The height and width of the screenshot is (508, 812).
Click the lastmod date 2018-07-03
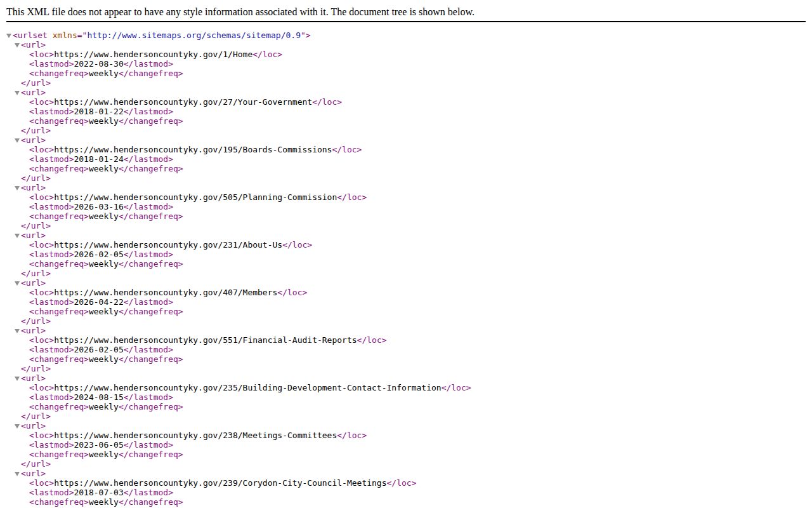click(98, 493)
